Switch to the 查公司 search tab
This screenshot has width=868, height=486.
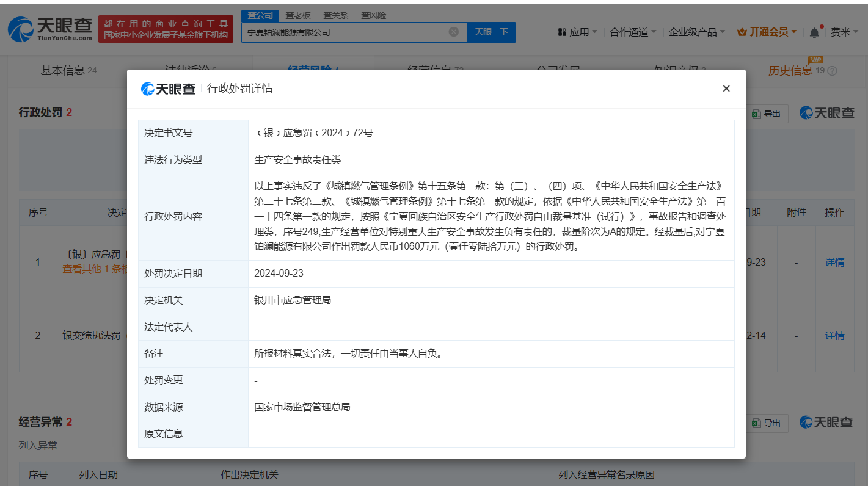click(x=260, y=15)
